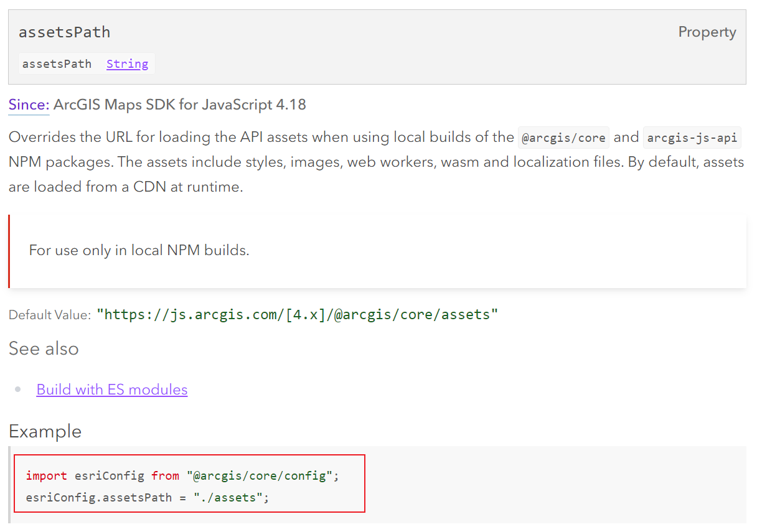Click the "Example" heading
The height and width of the screenshot is (532, 757).
(x=45, y=431)
